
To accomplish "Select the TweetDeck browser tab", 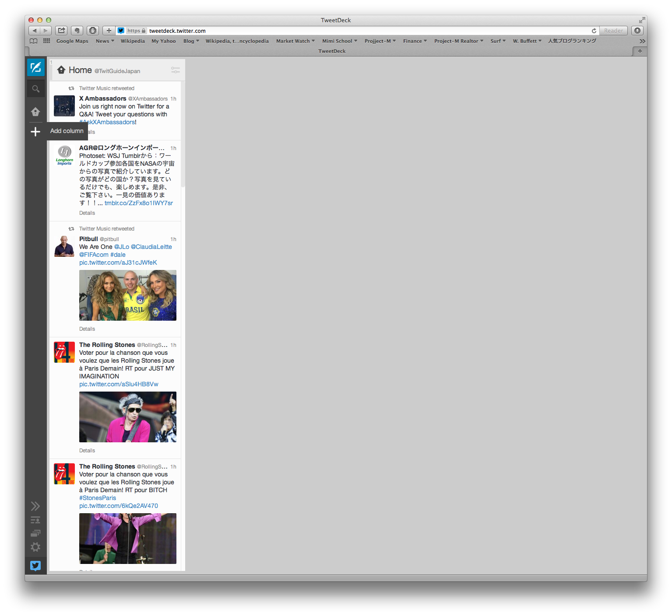I will [332, 51].
